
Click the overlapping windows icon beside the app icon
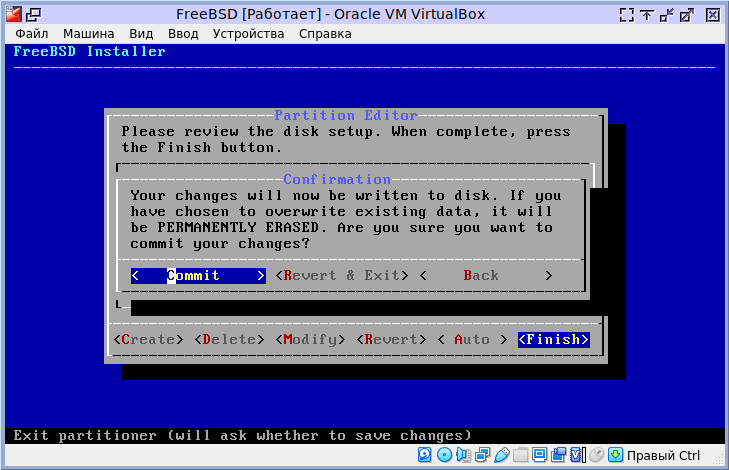coord(33,15)
